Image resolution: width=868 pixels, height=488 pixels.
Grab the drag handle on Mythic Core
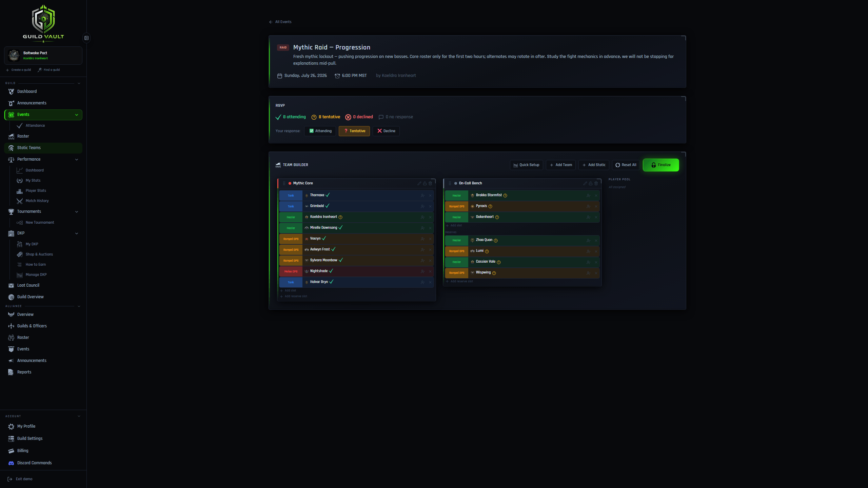click(x=284, y=183)
